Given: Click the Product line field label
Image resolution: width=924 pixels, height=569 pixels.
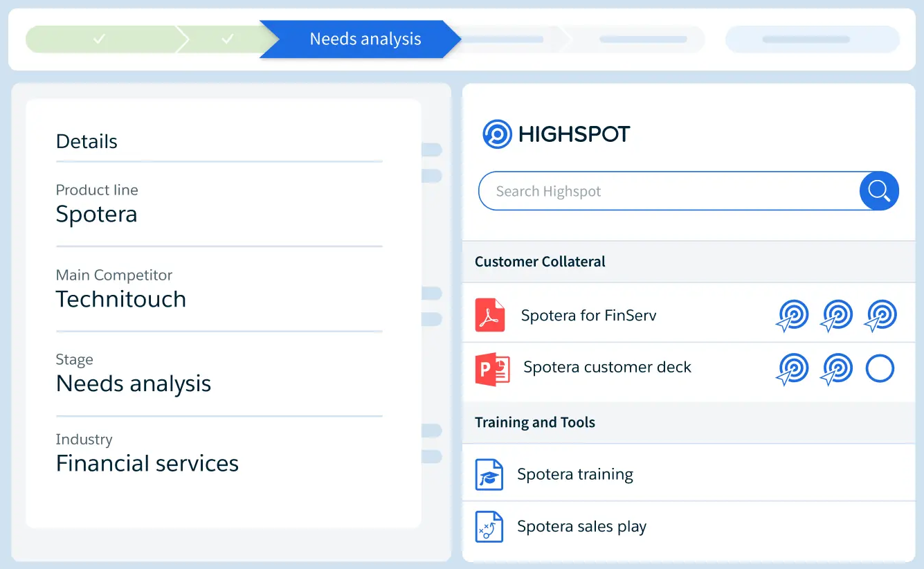Looking at the screenshot, I should pyautogui.click(x=97, y=190).
